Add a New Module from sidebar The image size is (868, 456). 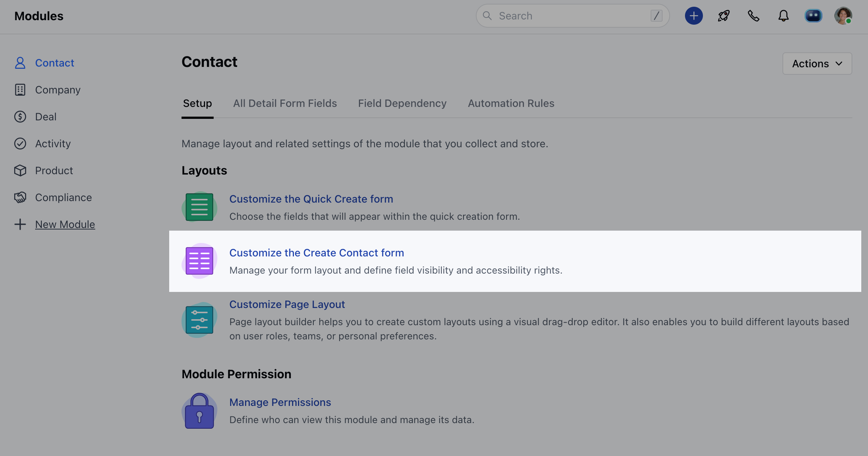65,225
